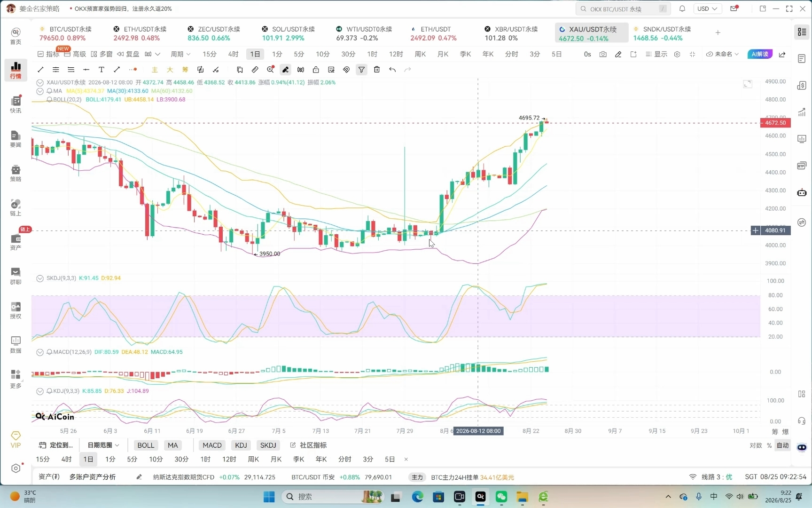
Task: Select the trend line drawing tool
Action: pos(40,70)
